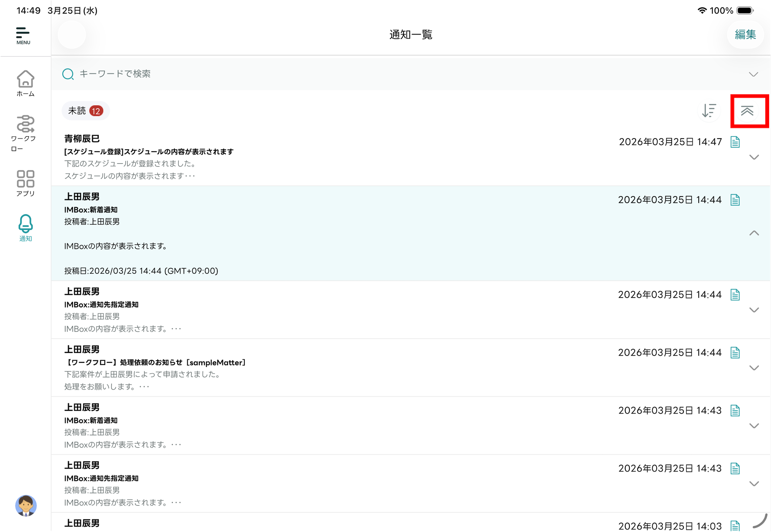Open document icon for 青柳辰巳 notification
The width and height of the screenshot is (771, 532).
coord(735,142)
